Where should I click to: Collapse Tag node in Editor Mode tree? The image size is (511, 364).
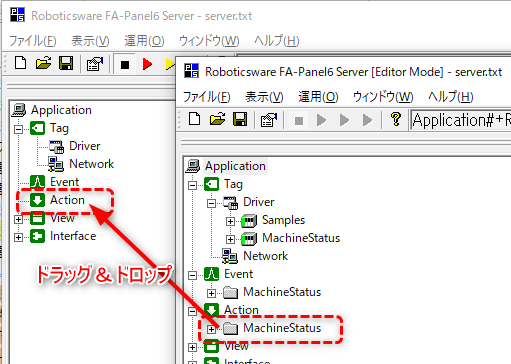192,185
